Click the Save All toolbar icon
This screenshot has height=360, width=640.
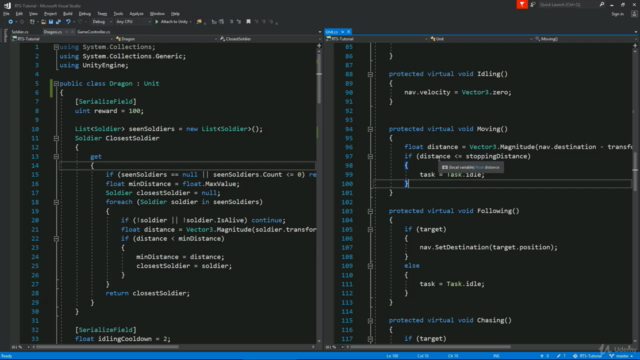58,22
